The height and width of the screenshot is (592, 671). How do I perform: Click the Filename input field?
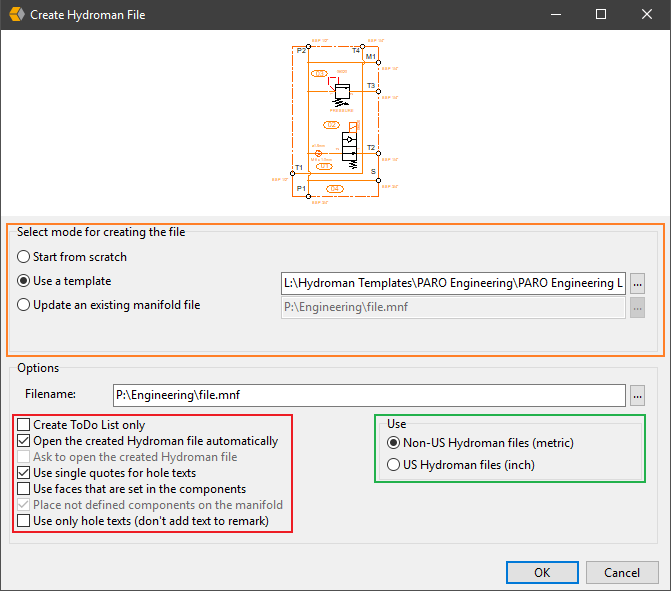(x=369, y=395)
